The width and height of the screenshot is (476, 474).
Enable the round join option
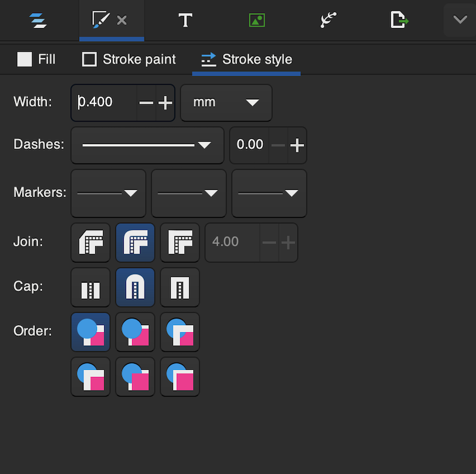135,242
